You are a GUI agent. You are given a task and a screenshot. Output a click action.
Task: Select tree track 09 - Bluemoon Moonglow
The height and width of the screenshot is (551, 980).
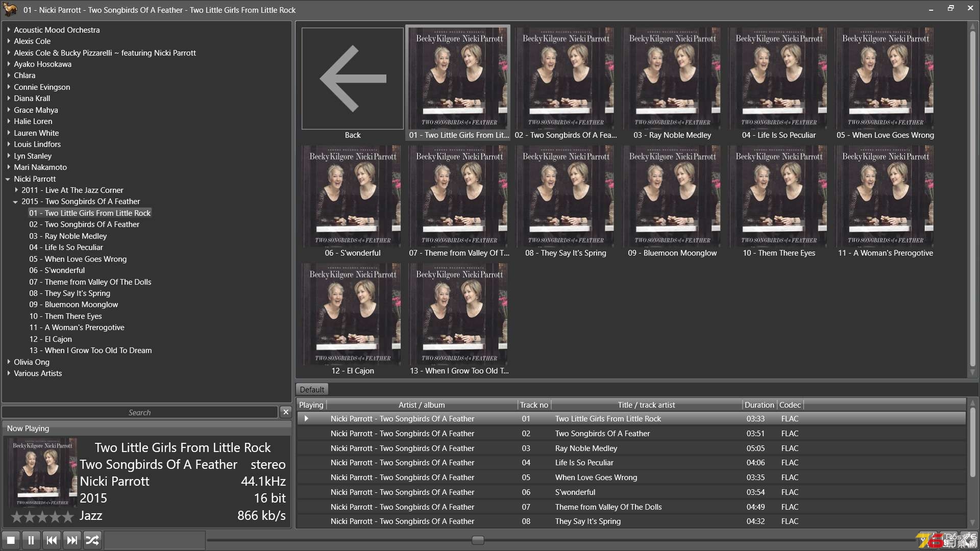click(73, 305)
